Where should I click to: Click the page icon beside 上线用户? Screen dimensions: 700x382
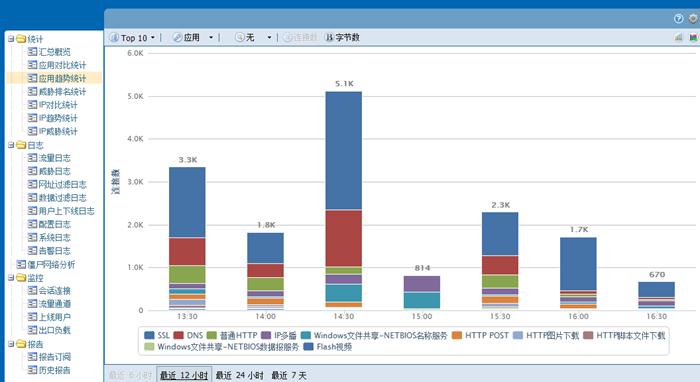click(32, 317)
